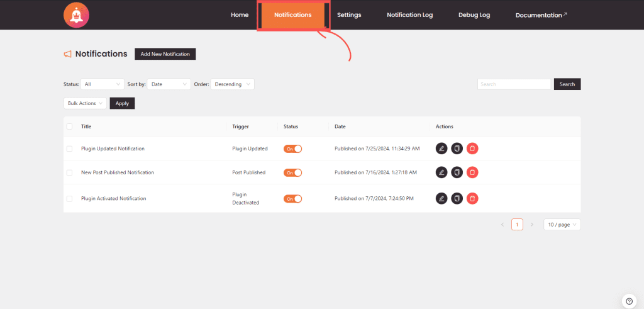Viewport: 644px width, 309px height.
Task: Edit the New Post Published Notification
Action: [x=441, y=172]
